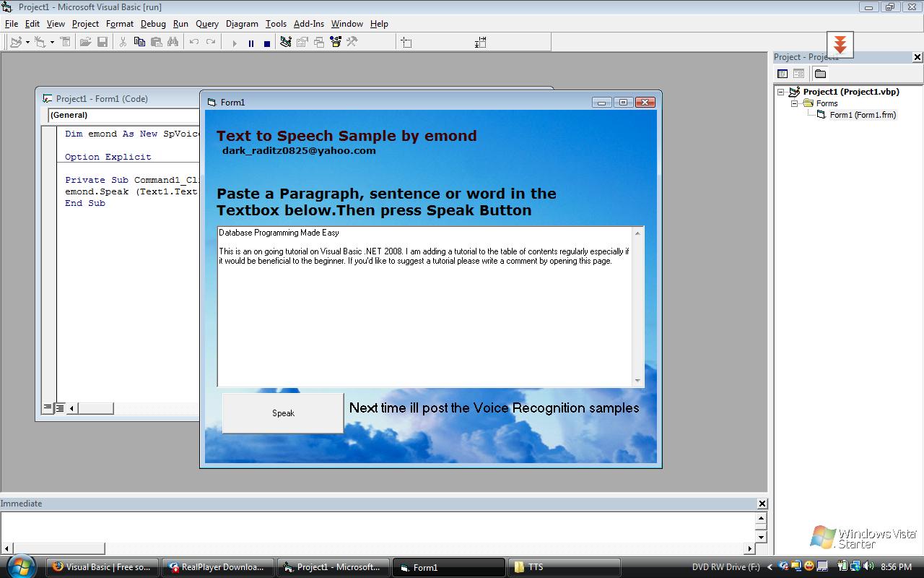Collapse the Project1 (Project1.vbp) tree node
The width and height of the screenshot is (924, 578).
pos(780,92)
